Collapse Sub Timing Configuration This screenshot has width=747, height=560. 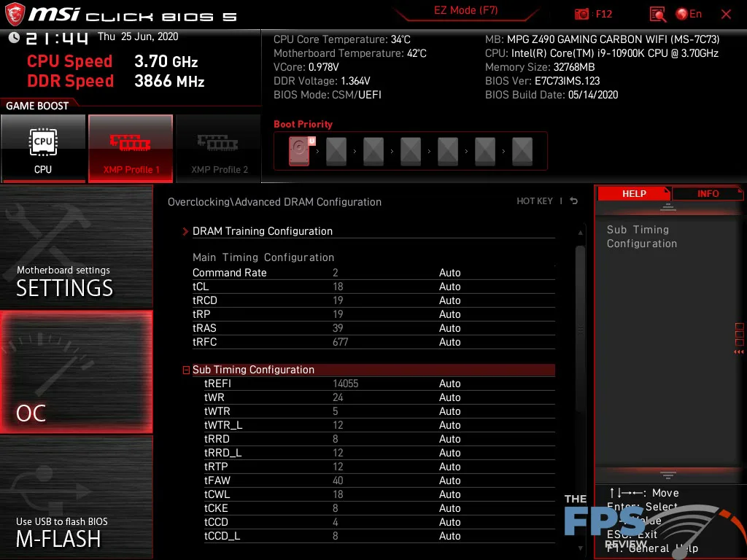186,370
